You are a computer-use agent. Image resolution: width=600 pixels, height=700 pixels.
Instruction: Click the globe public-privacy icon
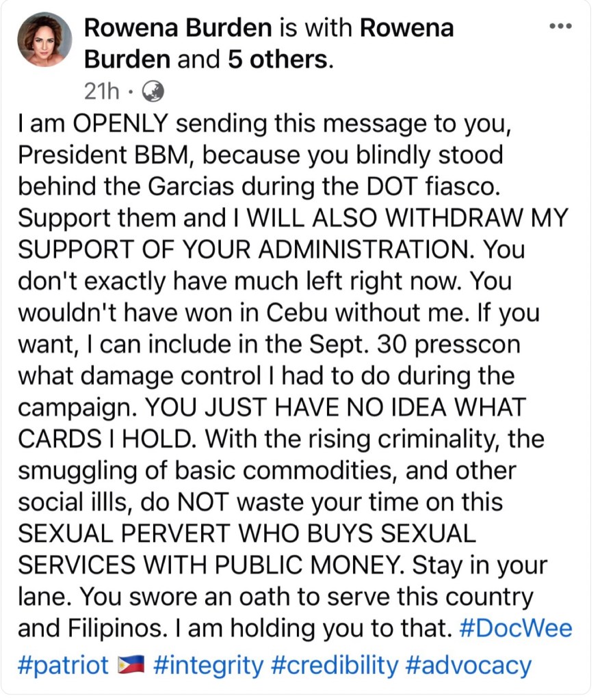click(x=155, y=90)
